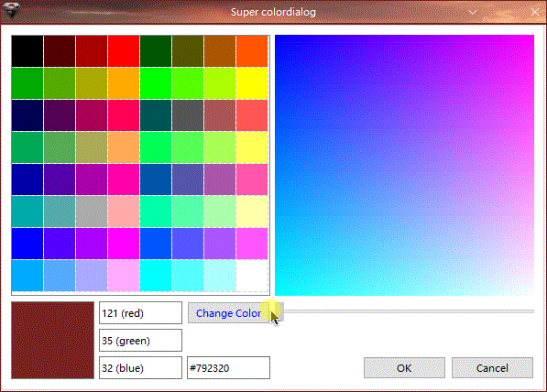
Task: Select the bright lime green swatch in second row
Action: (x=156, y=83)
